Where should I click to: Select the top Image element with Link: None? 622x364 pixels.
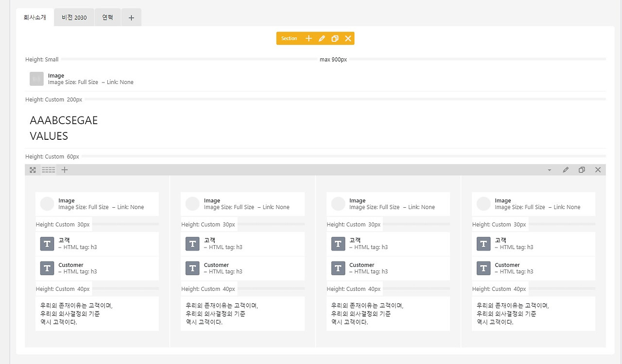(315, 79)
